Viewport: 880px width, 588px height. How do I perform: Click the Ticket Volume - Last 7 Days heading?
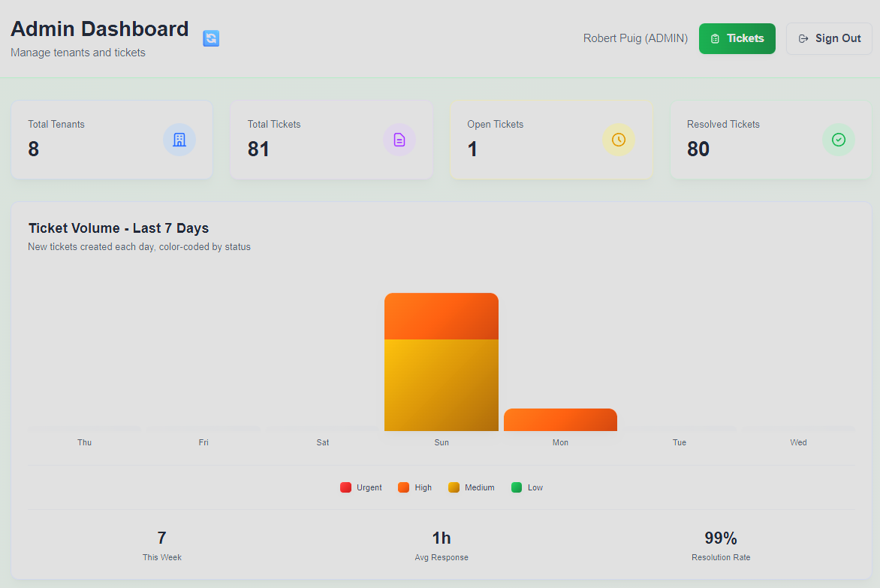pyautogui.click(x=119, y=228)
